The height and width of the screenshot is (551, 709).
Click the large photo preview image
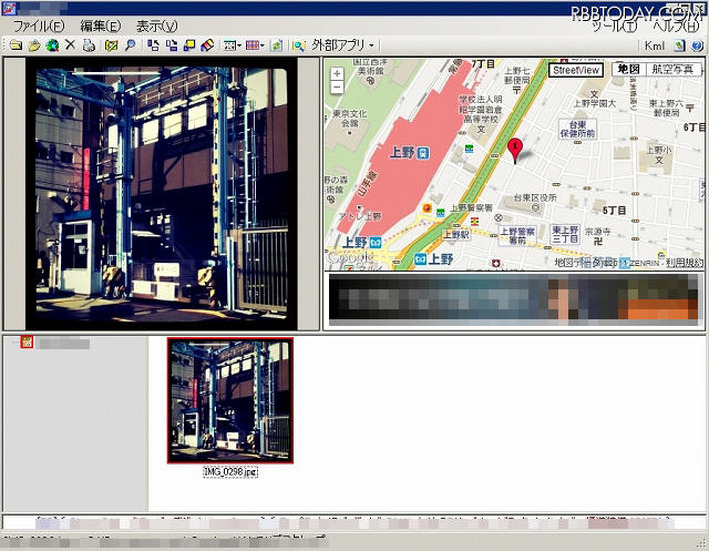pyautogui.click(x=161, y=193)
